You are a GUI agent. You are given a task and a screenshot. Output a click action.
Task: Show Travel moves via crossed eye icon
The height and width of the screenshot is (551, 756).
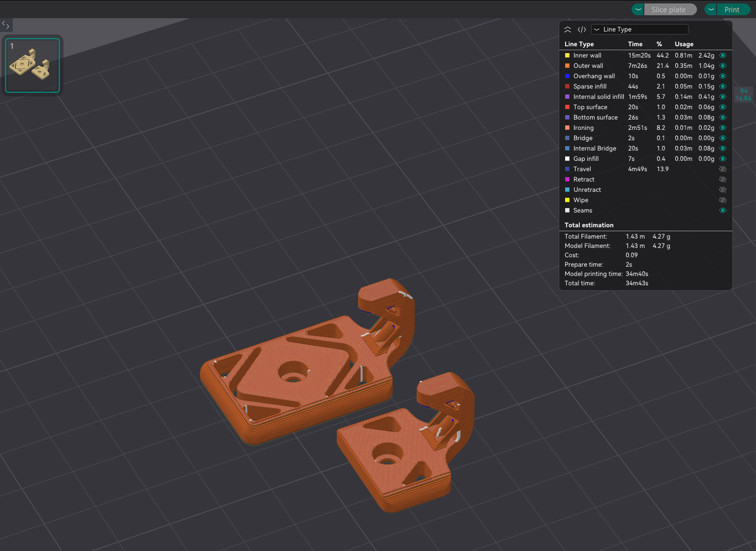coord(723,169)
